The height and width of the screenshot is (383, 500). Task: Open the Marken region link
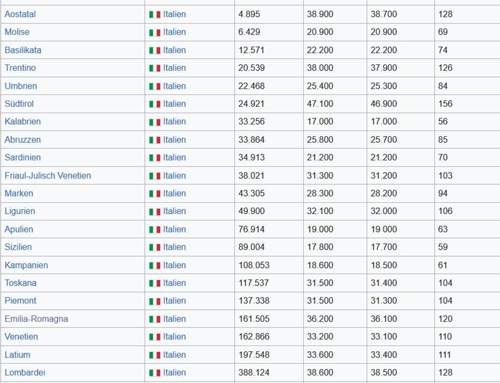click(19, 193)
